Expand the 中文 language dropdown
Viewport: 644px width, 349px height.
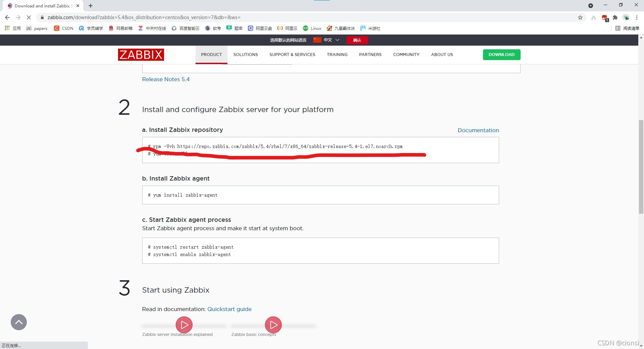tap(327, 40)
